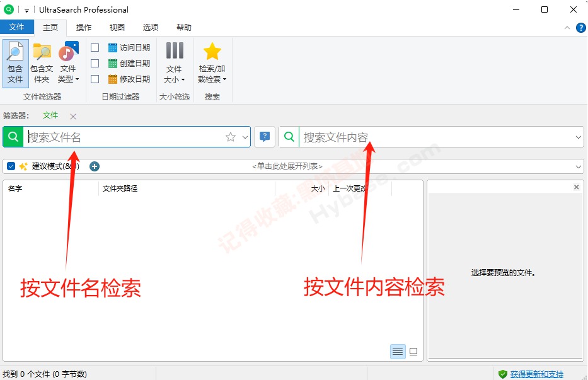This screenshot has height=380, width=588.
Task: Enable the 访问日期 checkbox
Action: 95,48
